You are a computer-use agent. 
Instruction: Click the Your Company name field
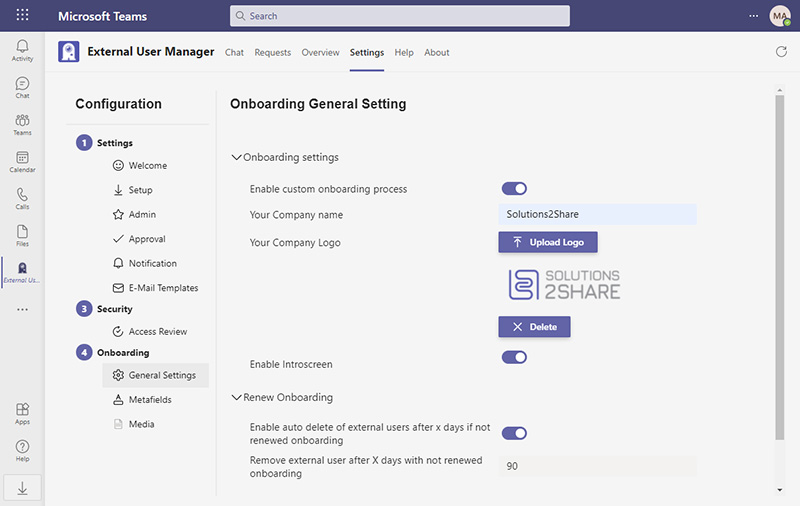(597, 214)
